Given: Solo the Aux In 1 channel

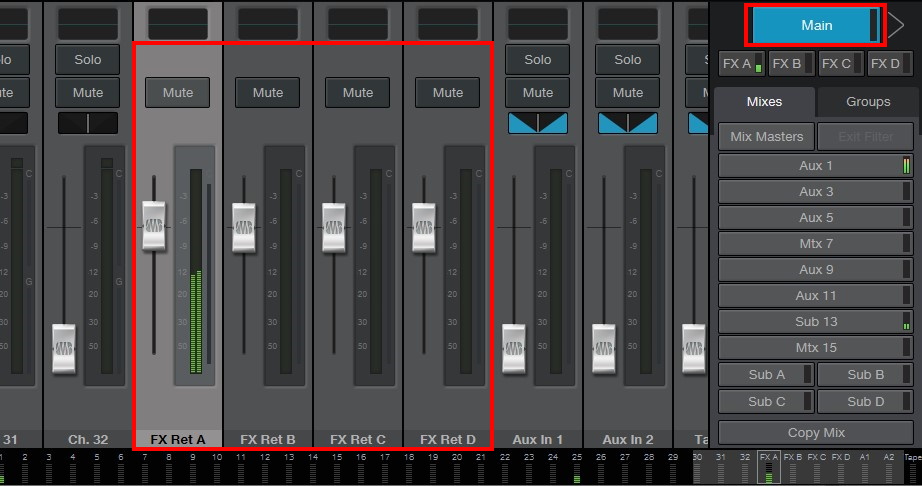Looking at the screenshot, I should 537,59.
